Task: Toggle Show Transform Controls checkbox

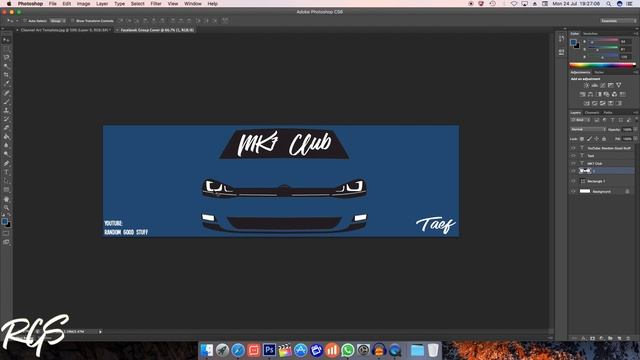Action: point(73,20)
